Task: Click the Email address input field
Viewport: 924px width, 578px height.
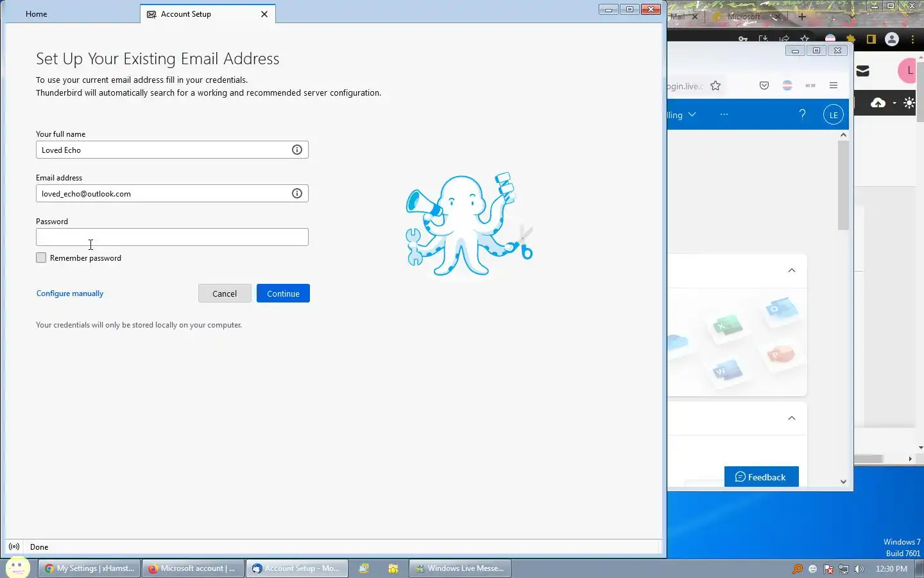Action: coord(172,193)
